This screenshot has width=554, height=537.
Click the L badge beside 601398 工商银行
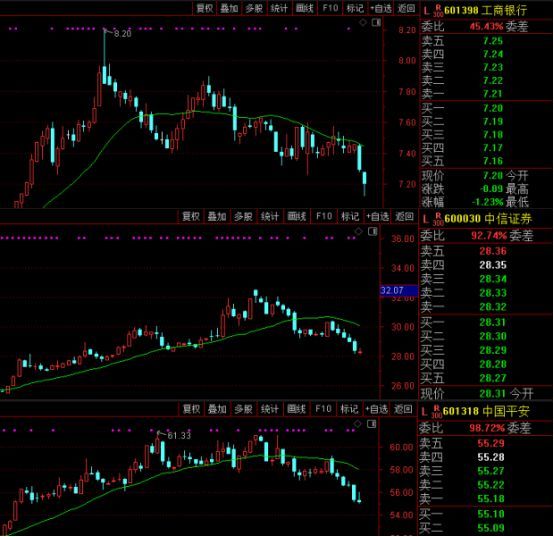[426, 11]
